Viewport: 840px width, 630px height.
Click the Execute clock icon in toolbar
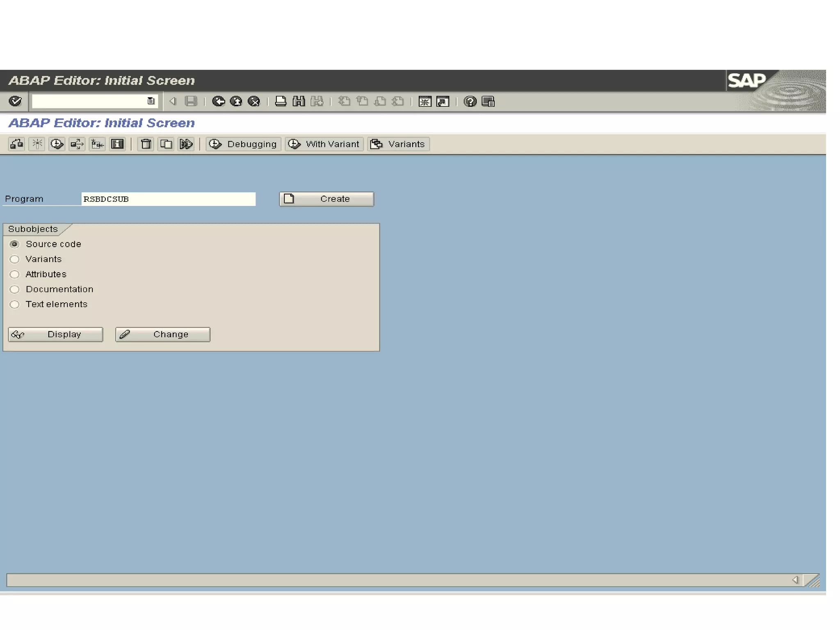pos(57,144)
